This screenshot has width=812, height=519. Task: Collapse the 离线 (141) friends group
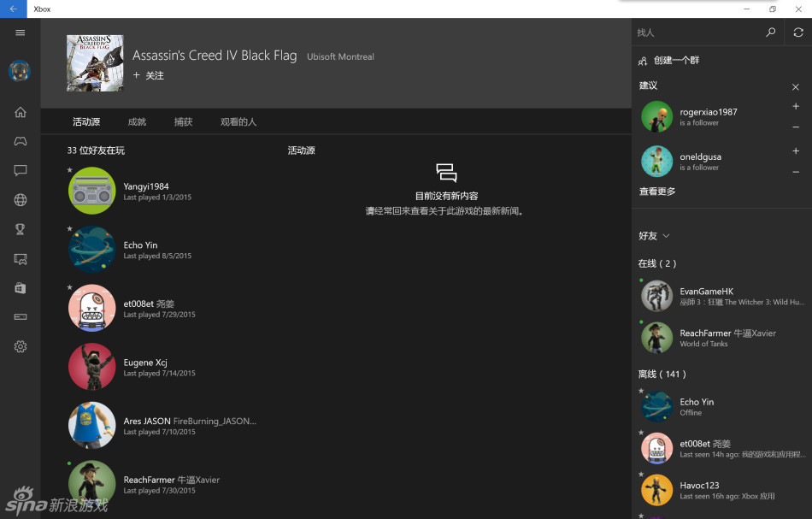coord(662,374)
